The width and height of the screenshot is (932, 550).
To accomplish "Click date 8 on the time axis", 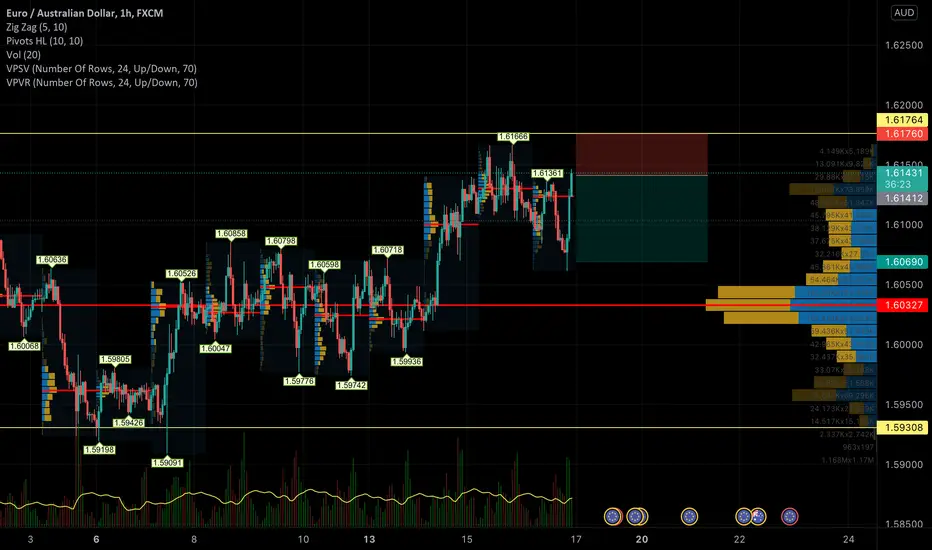I will point(194,539).
